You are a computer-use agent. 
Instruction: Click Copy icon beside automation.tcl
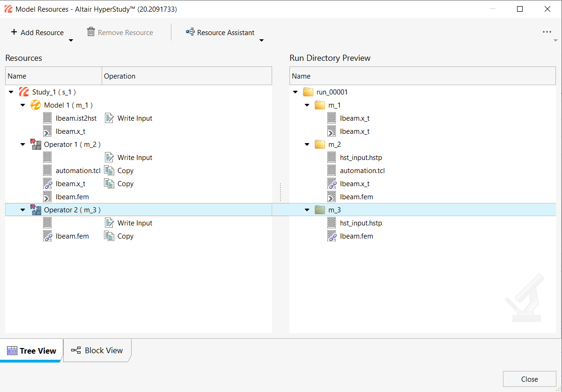tap(109, 171)
